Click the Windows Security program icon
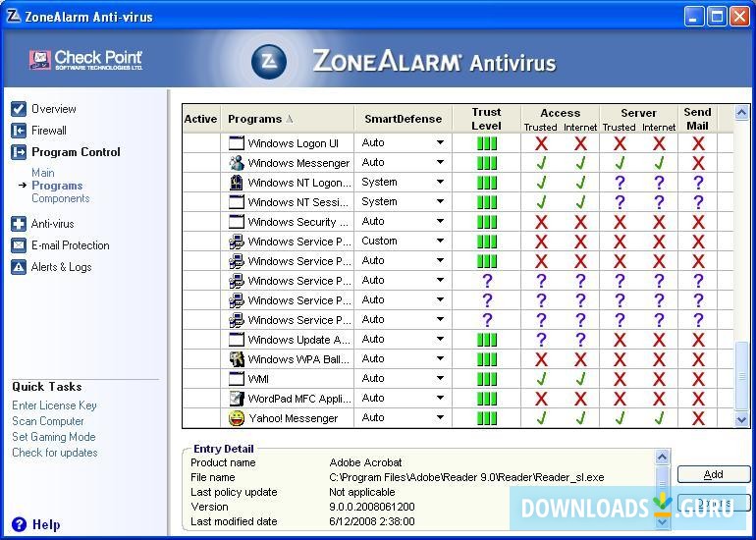 [x=237, y=222]
